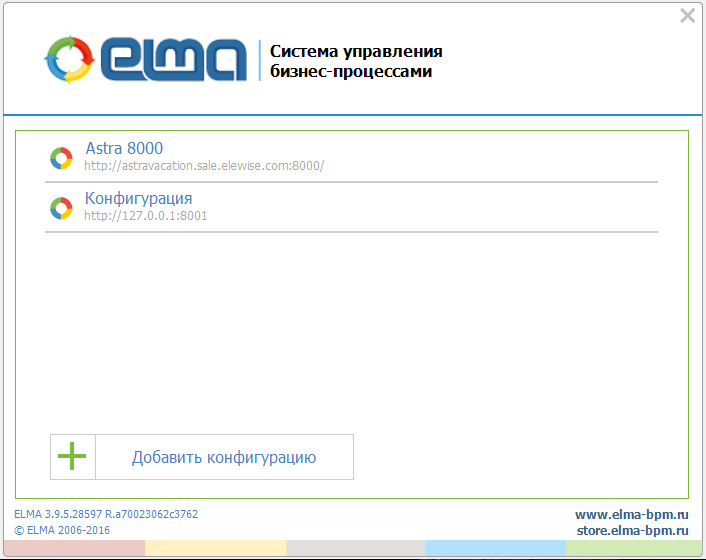Viewport: 706px width, 560px height.
Task: Click the http://127.0.0.1:8001 URL text
Action: click(145, 216)
